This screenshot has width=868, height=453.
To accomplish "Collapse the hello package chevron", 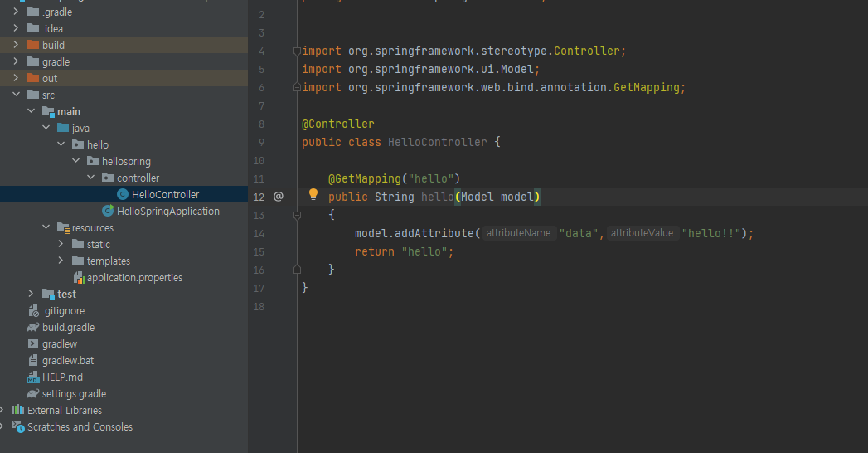I will [x=61, y=144].
